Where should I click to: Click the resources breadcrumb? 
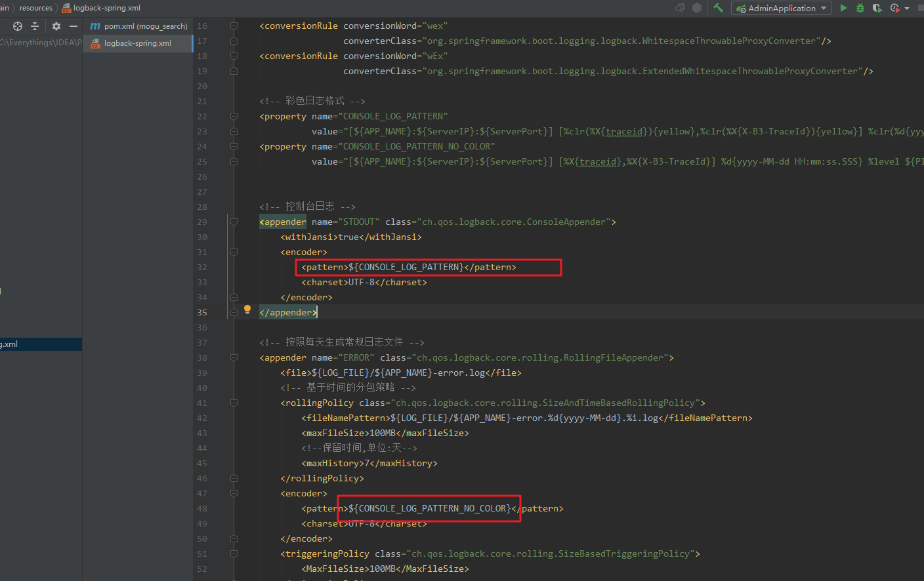point(36,8)
